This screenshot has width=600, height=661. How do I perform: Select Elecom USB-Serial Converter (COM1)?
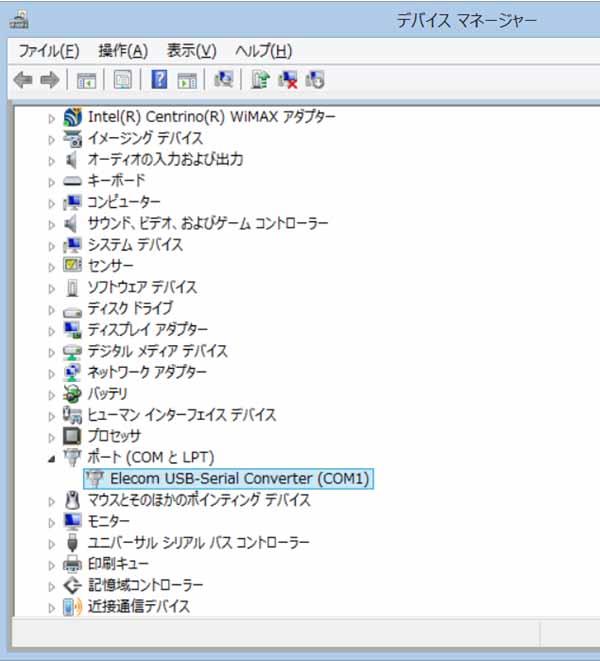tap(229, 478)
